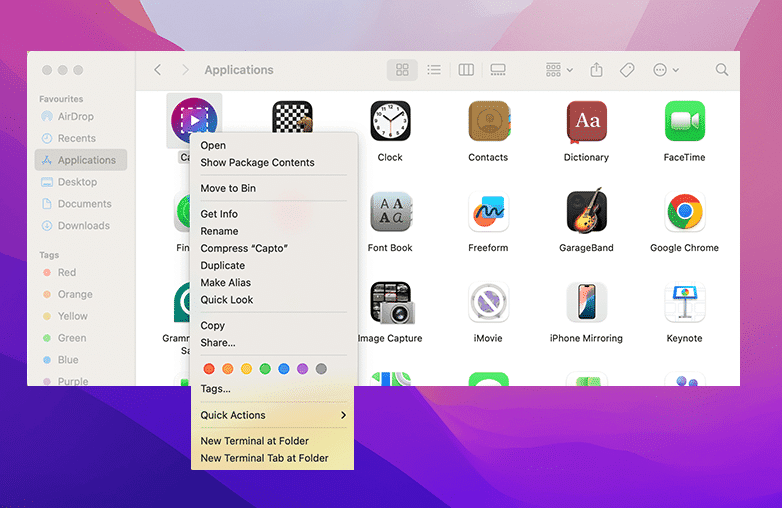Open the More actions ellipsis dropdown
Viewport: 782px width, 508px height.
click(666, 70)
